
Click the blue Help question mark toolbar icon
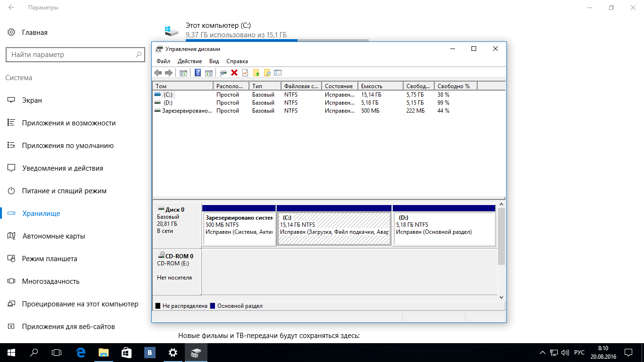pyautogui.click(x=198, y=73)
